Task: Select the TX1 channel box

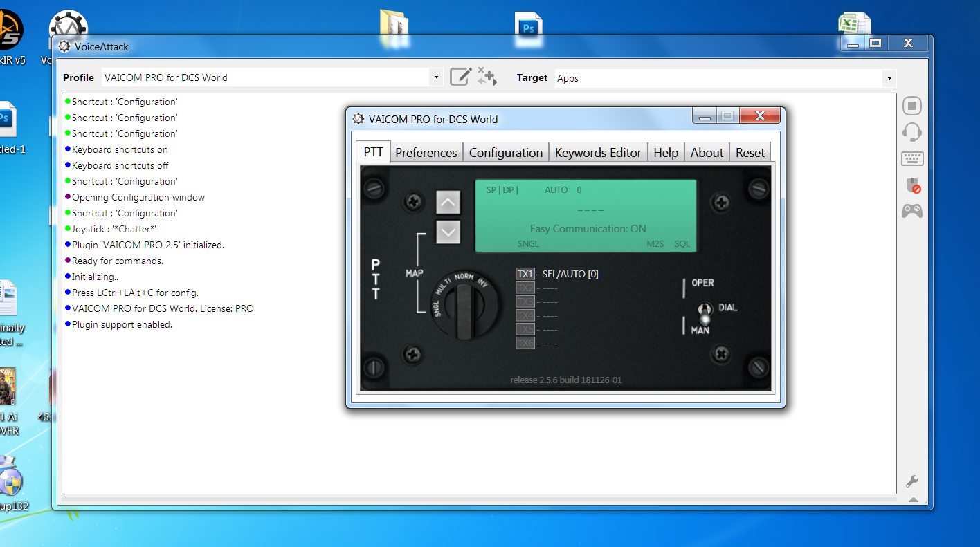Action: coord(525,274)
